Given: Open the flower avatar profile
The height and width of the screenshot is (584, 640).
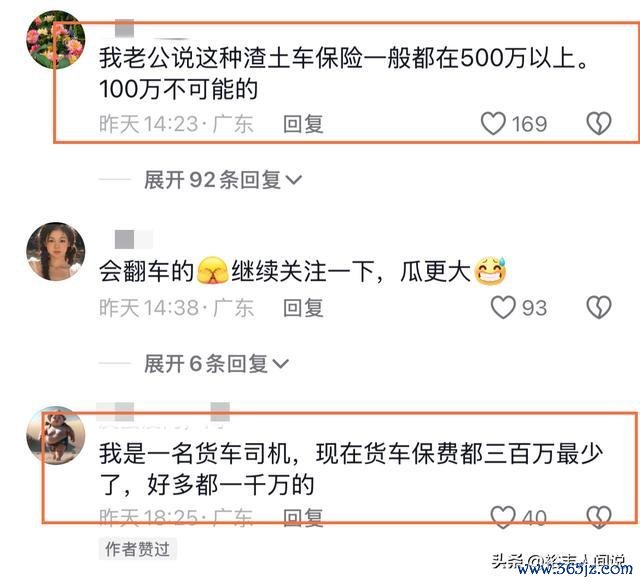Looking at the screenshot, I should click(56, 39).
